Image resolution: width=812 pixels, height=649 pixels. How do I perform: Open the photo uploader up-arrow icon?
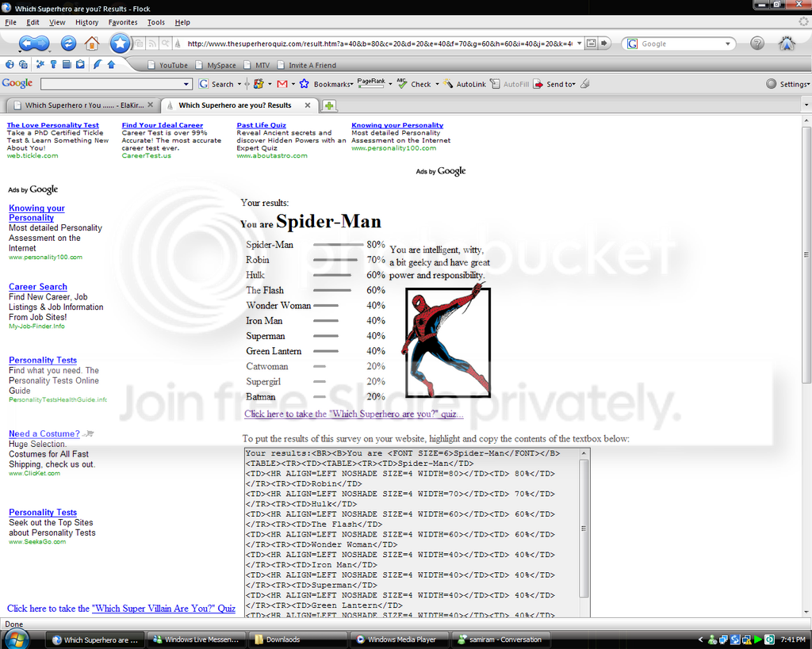(x=111, y=65)
